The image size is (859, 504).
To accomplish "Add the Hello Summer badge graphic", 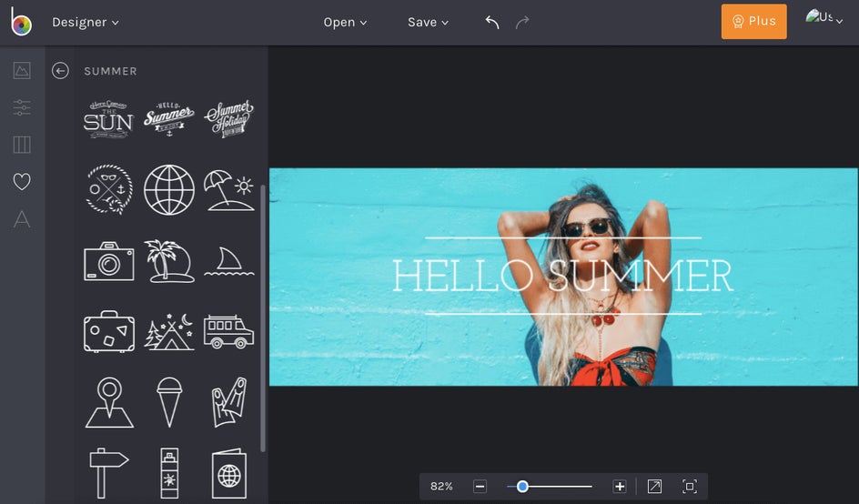I will [x=168, y=119].
